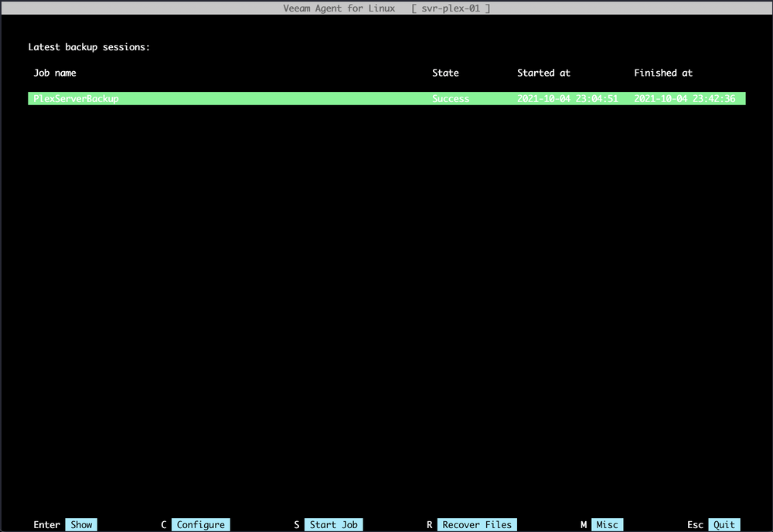The height and width of the screenshot is (532, 773).
Task: Click the C key label beside Configure
Action: (x=164, y=524)
